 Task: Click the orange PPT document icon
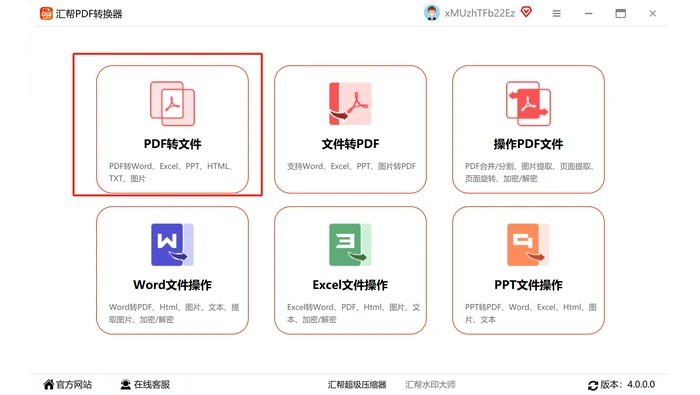[528, 245]
